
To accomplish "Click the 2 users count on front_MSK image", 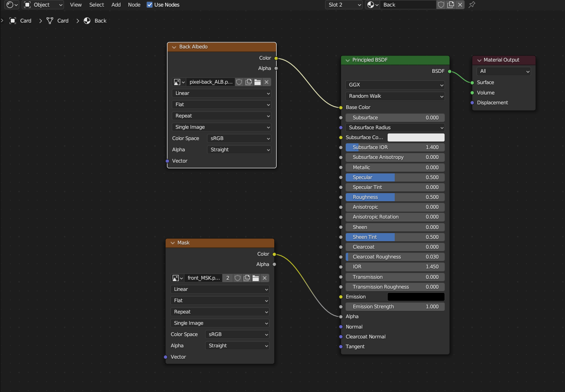I will [227, 278].
